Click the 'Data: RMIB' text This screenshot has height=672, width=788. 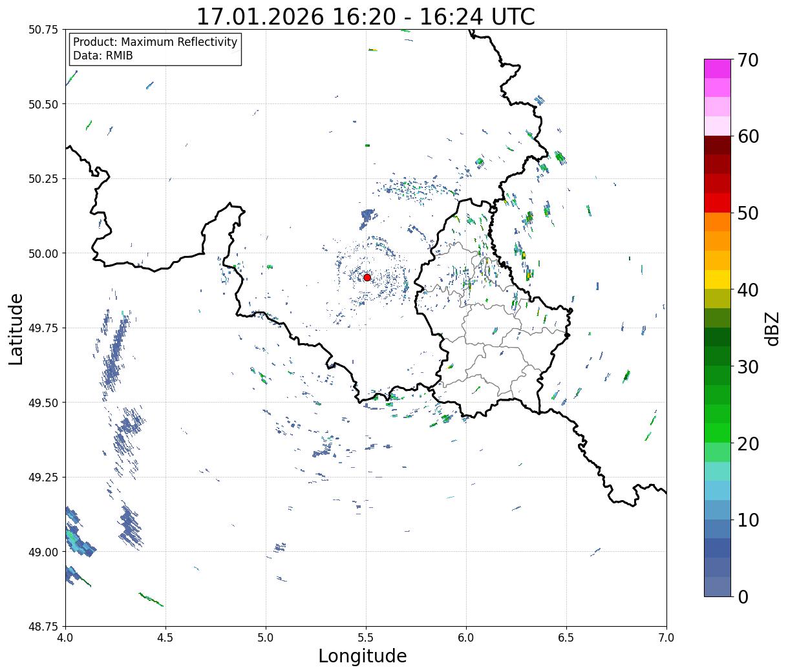[x=103, y=56]
